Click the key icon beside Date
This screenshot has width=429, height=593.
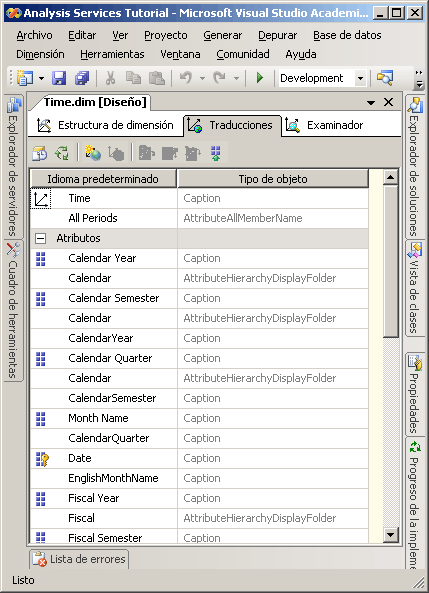tap(42, 458)
